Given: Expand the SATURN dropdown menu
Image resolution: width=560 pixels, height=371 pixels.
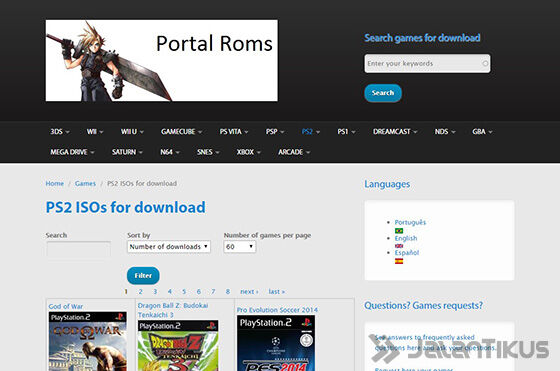Looking at the screenshot, I should 127,152.
